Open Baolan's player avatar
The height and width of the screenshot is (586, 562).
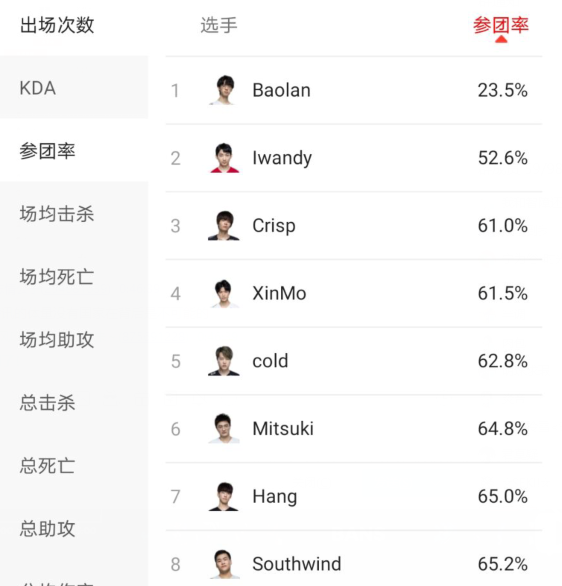pos(224,90)
